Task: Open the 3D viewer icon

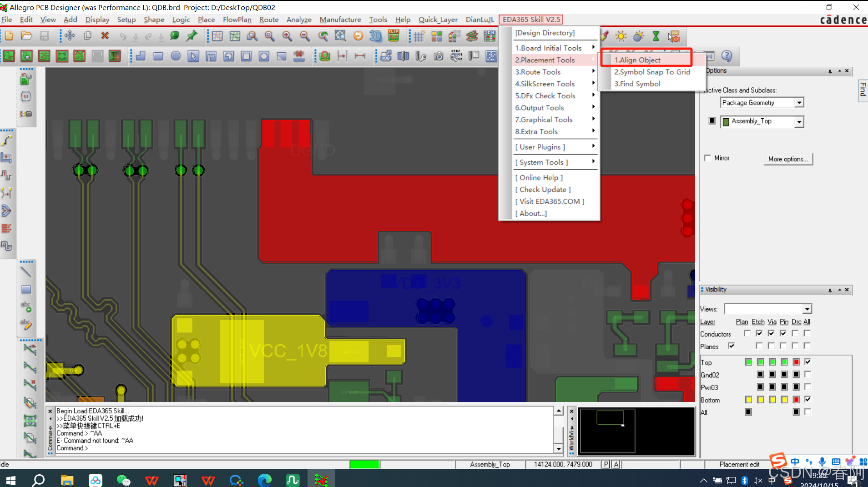Action: (x=376, y=36)
